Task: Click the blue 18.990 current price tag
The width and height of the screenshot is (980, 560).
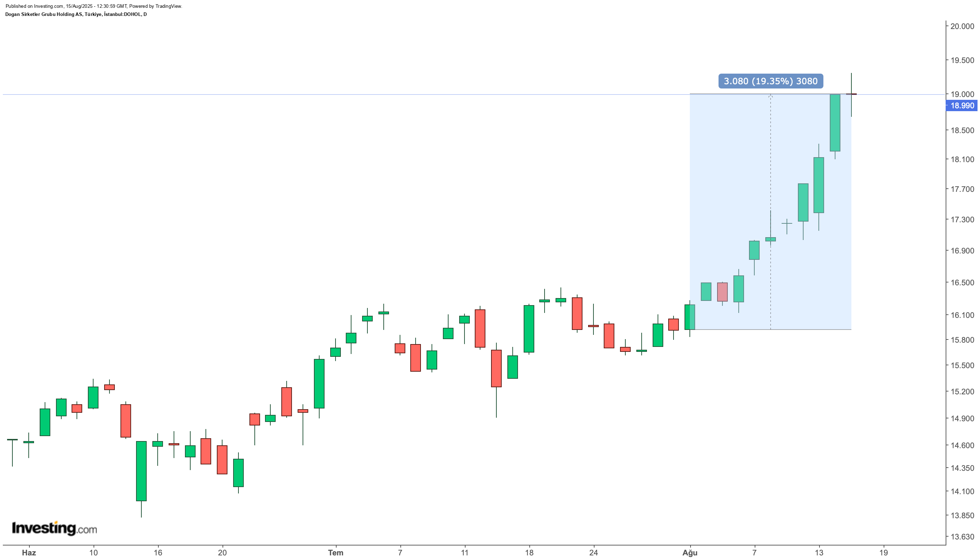Action: 962,106
